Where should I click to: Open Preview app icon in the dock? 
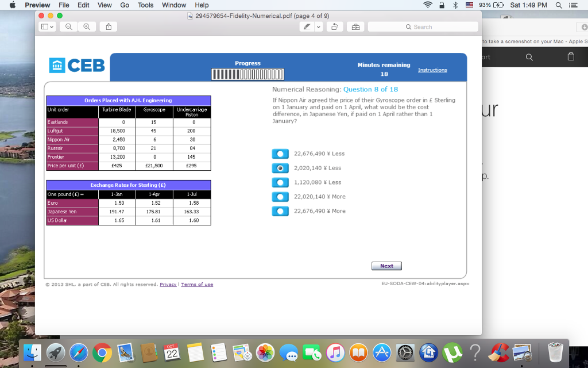coord(523,353)
